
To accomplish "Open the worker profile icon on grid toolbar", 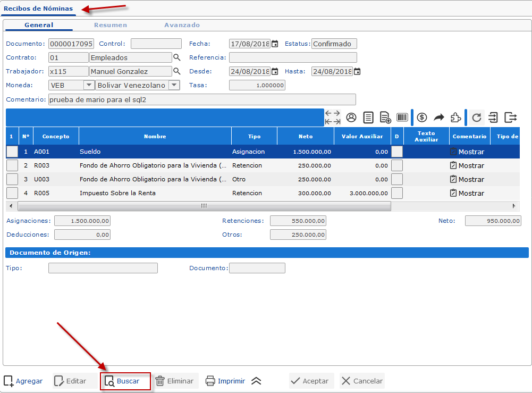I will (x=351, y=117).
